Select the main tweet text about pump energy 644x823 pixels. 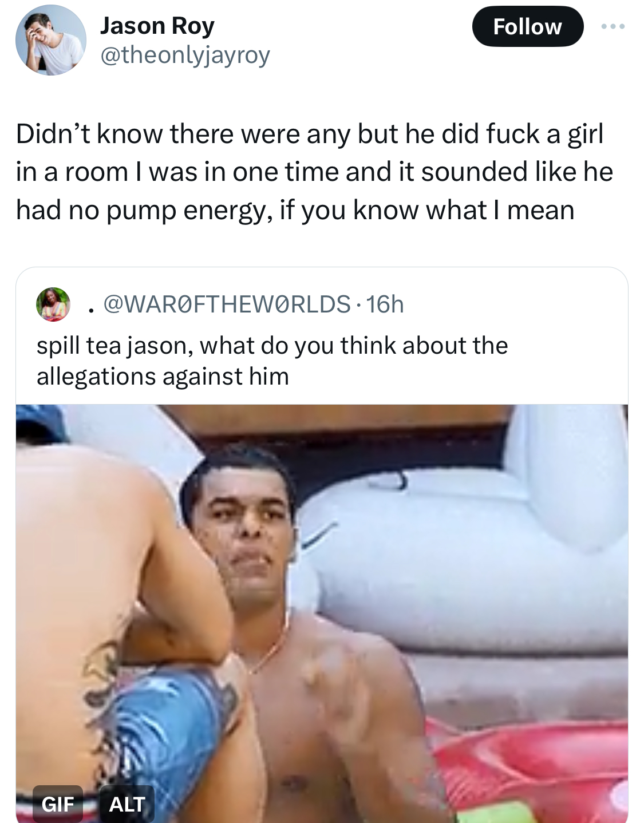[x=314, y=172]
